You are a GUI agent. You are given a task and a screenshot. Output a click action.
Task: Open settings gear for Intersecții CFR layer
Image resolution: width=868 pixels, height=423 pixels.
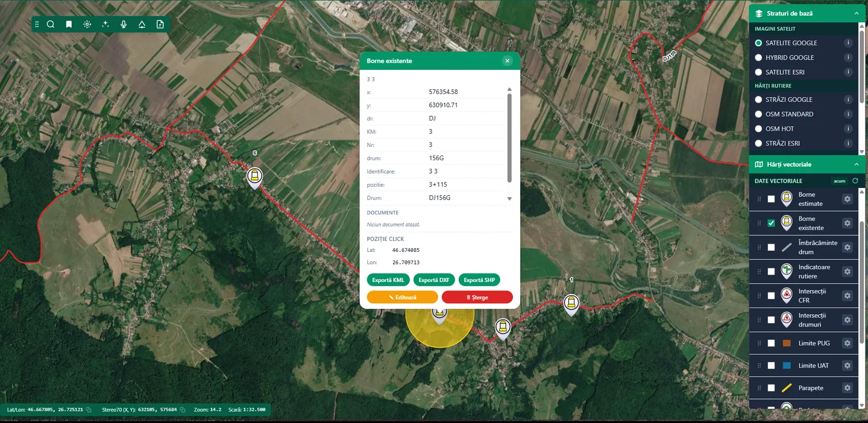point(847,295)
